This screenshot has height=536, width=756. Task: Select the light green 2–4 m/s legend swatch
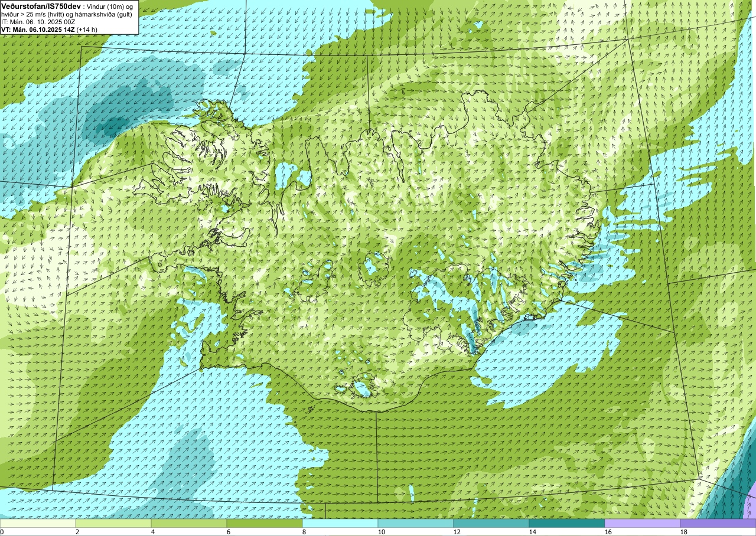(x=113, y=523)
